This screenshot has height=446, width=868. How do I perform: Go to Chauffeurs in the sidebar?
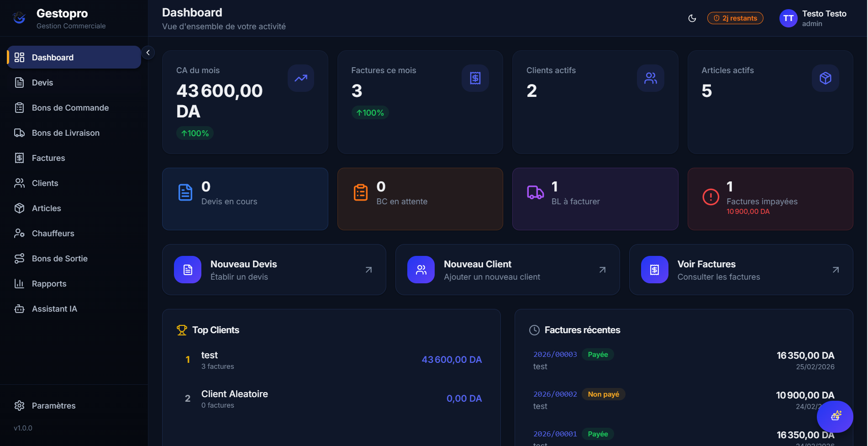pos(53,234)
